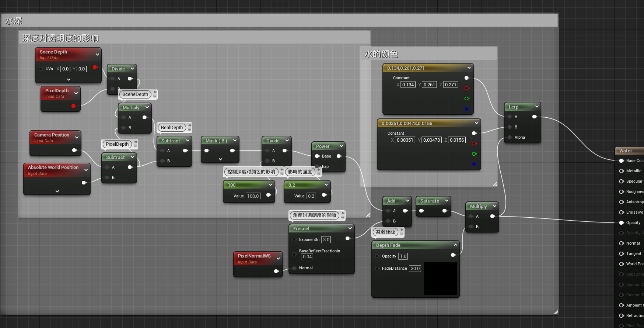The image size is (644, 328).
Task: Click the Add node output pin
Action: click(x=405, y=211)
